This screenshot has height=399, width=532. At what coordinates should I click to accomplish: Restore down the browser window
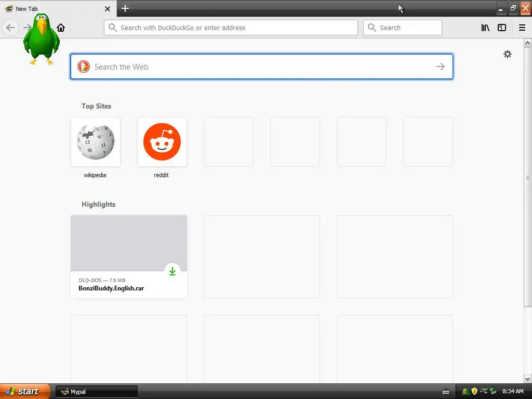pos(513,8)
